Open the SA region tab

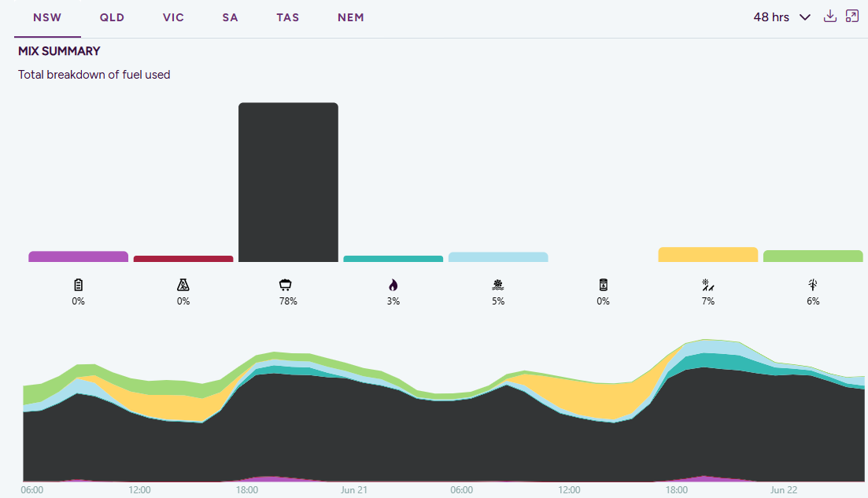pyautogui.click(x=231, y=18)
